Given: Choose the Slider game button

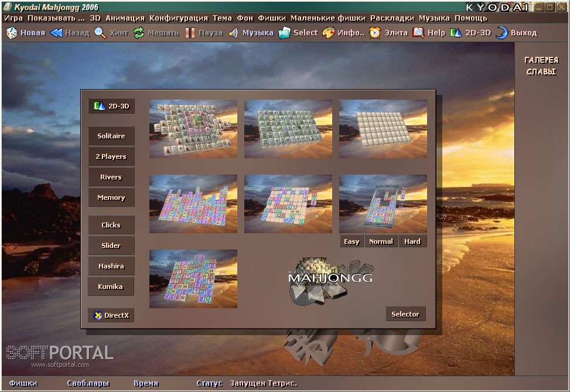Looking at the screenshot, I should [111, 246].
